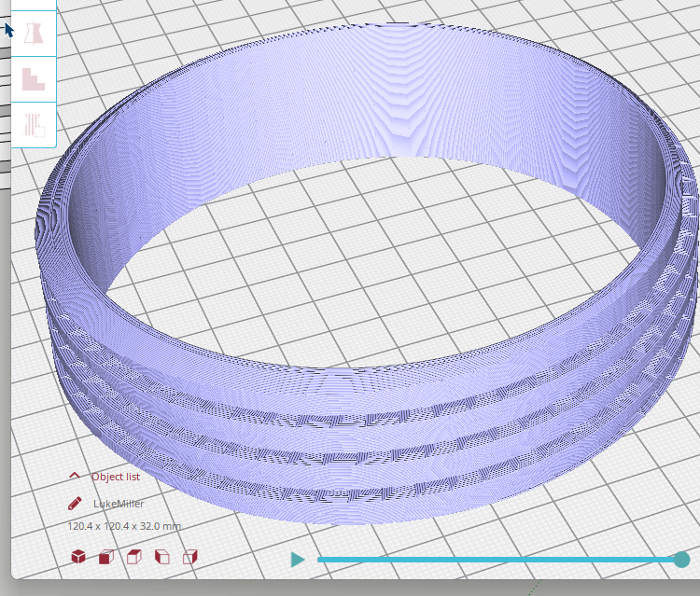This screenshot has width=700, height=596.
Task: Switch to right side view
Action: click(190, 557)
